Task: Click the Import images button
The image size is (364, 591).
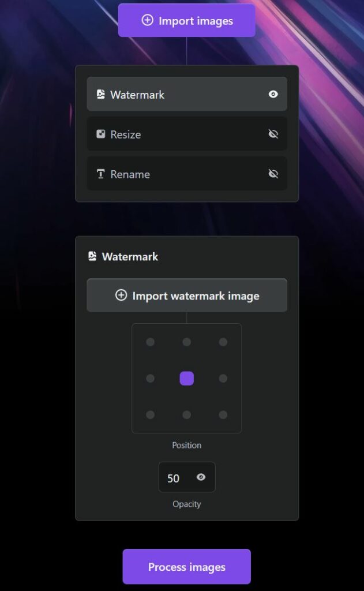Action: click(x=186, y=20)
